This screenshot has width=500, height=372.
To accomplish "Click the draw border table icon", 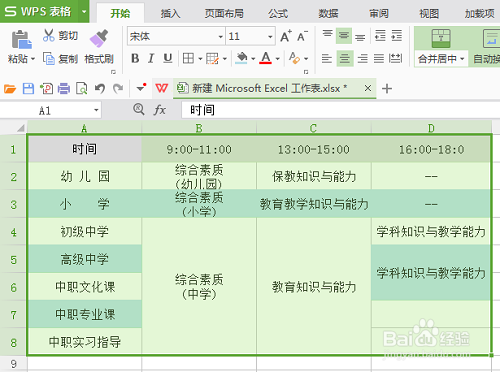I will tap(212, 59).
